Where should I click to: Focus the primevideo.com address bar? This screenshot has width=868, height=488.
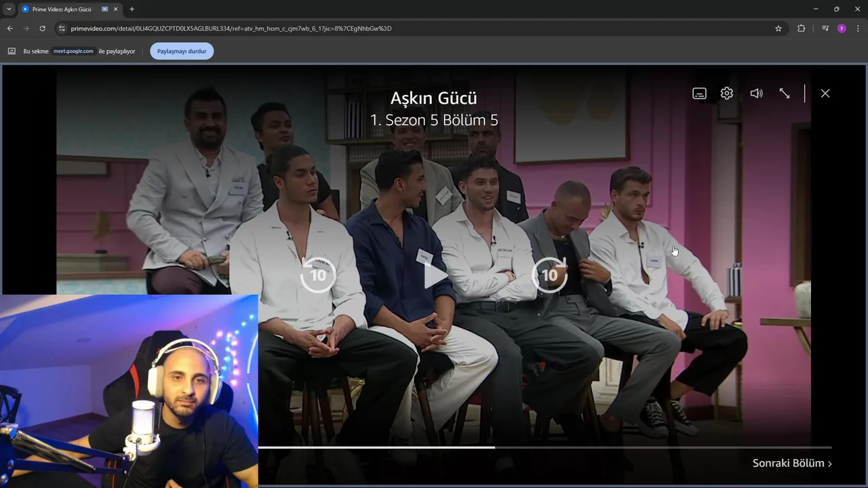click(x=420, y=28)
